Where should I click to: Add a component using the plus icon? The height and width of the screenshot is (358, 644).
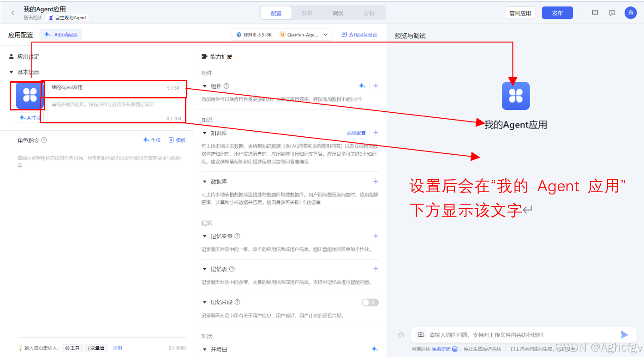[376, 85]
